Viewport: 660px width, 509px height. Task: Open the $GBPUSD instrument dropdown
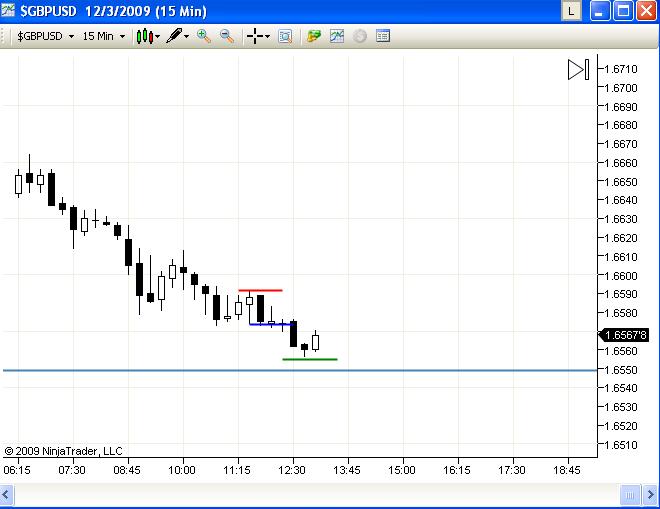point(45,36)
